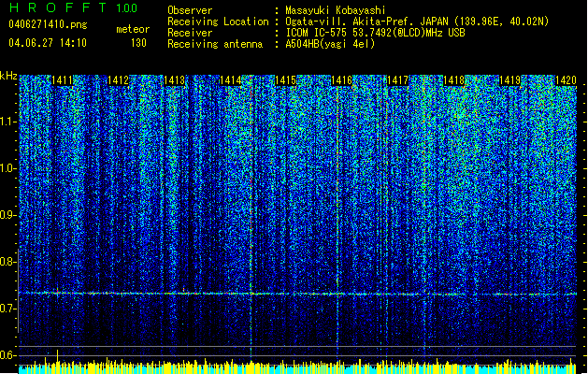
Task: Select the file name 0406271410.png
Action: click(x=48, y=24)
